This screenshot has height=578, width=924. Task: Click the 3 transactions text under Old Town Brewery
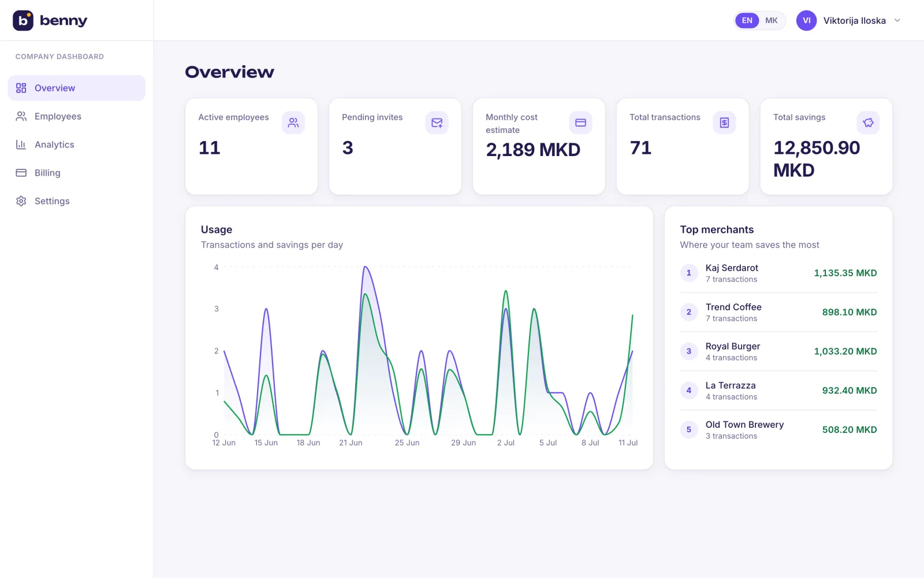pos(731,436)
